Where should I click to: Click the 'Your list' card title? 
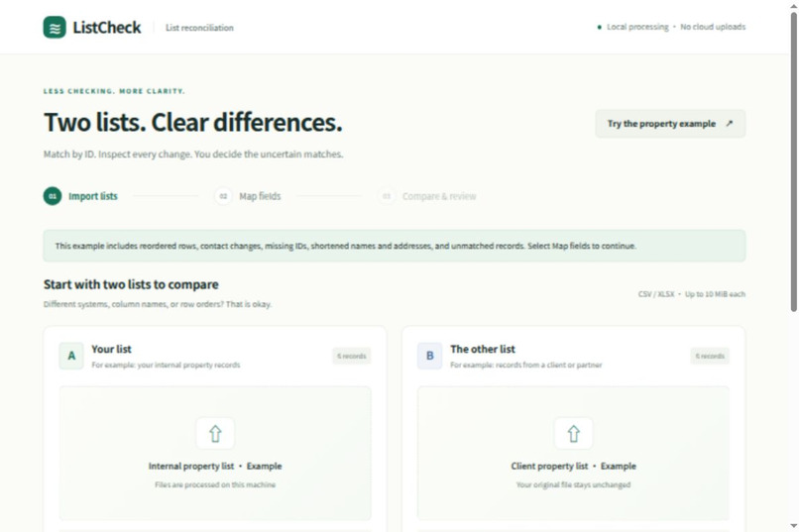(111, 350)
